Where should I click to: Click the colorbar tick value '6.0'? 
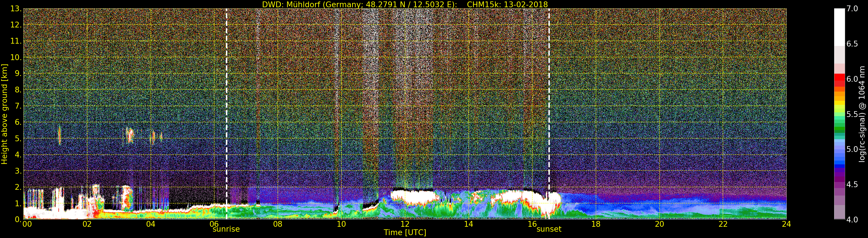tap(852, 79)
